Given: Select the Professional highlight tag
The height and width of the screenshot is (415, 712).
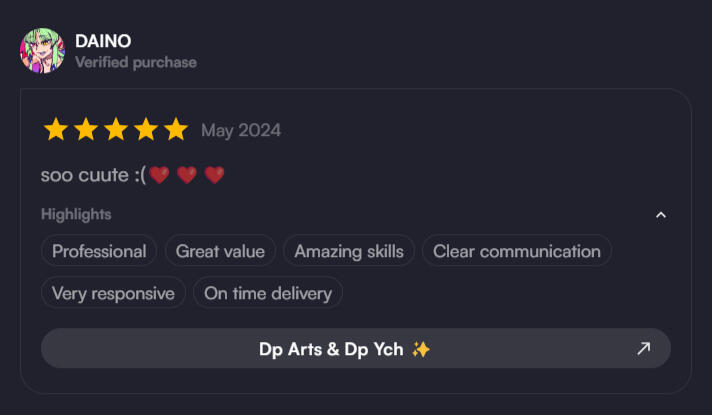Looking at the screenshot, I should coord(99,251).
